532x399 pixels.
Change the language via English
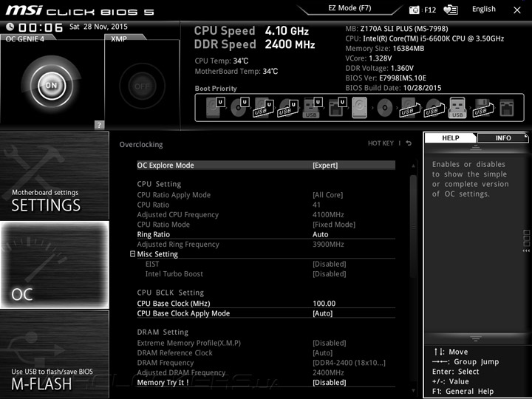coord(483,9)
